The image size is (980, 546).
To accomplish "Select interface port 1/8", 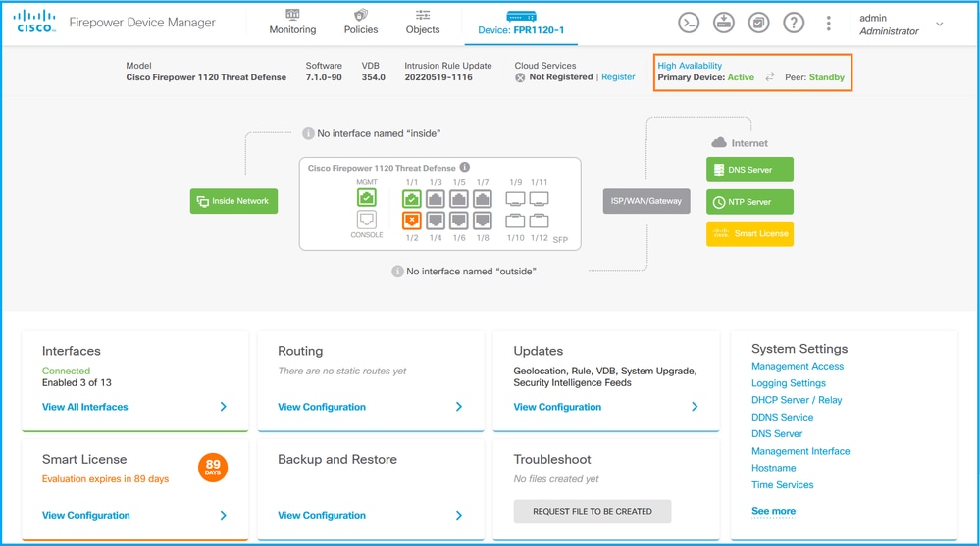I will (x=483, y=221).
